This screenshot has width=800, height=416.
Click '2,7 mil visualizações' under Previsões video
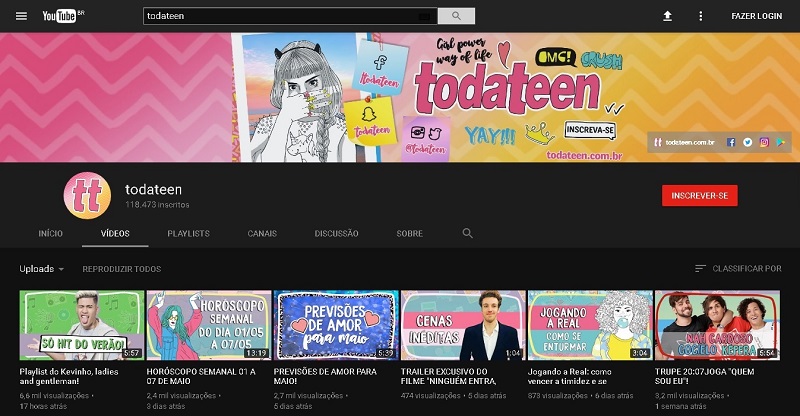click(x=308, y=396)
